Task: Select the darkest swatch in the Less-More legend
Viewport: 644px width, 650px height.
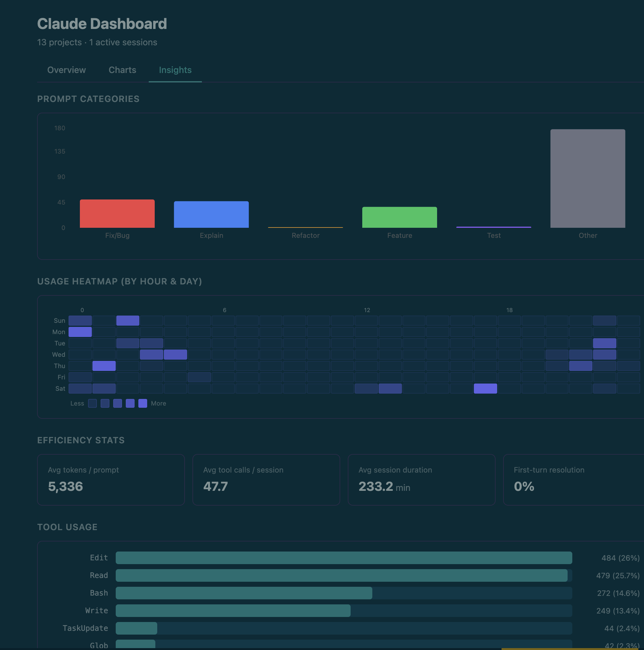Action: point(92,403)
